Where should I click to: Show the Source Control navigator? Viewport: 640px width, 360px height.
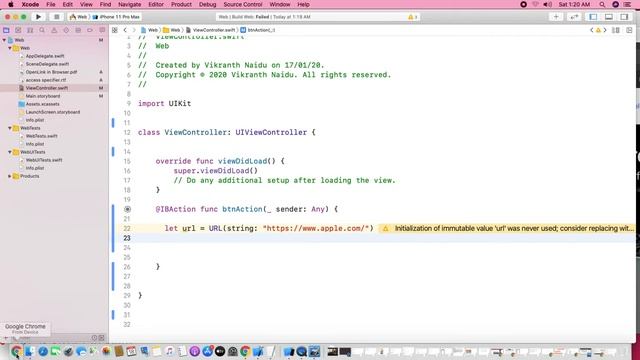18,30
